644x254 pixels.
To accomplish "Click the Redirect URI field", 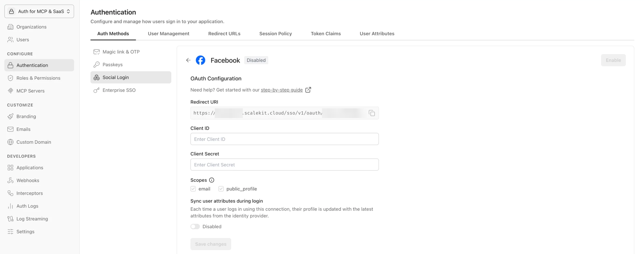I will 285,113.
